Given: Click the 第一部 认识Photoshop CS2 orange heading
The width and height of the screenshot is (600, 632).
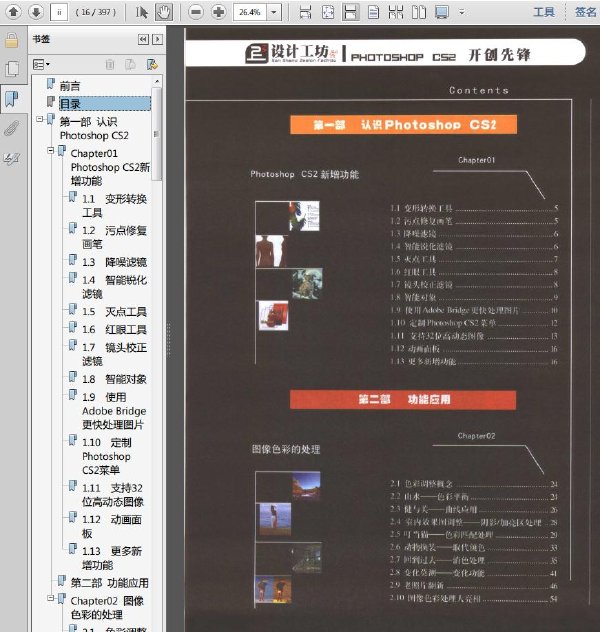Looking at the screenshot, I should coord(403,125).
